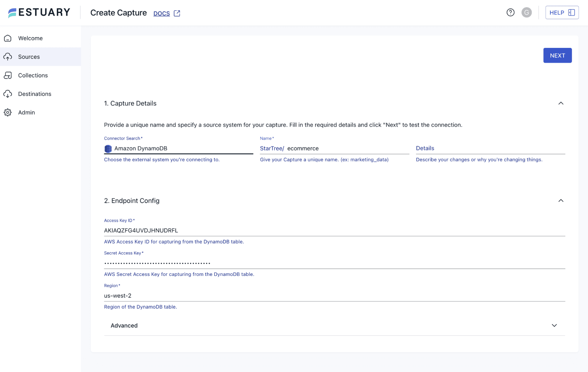Click the G user avatar

pyautogui.click(x=527, y=12)
